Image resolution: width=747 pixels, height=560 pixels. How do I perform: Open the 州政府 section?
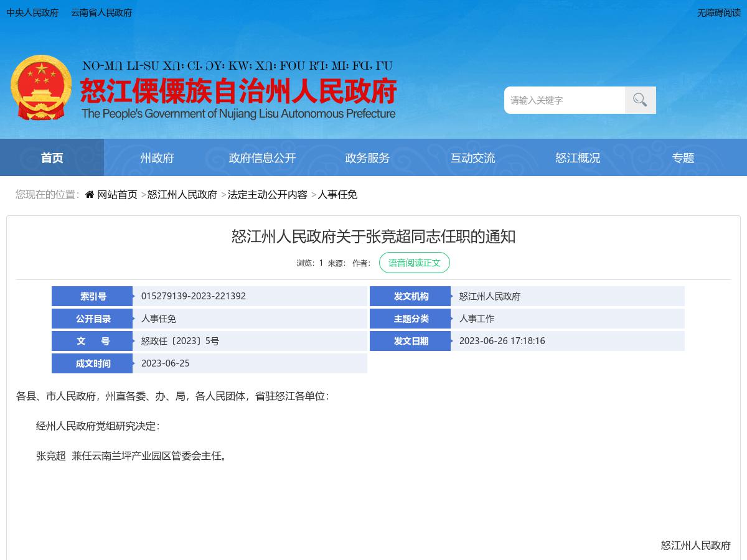pyautogui.click(x=156, y=158)
